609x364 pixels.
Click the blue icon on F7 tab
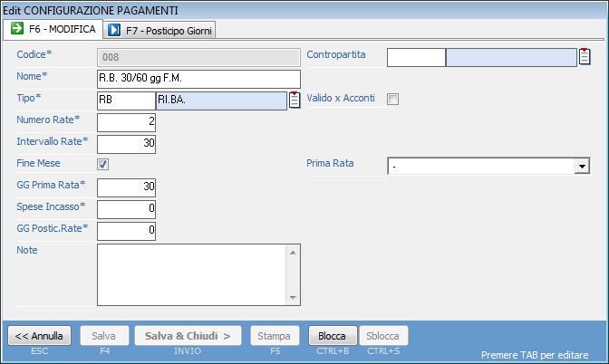click(x=114, y=29)
